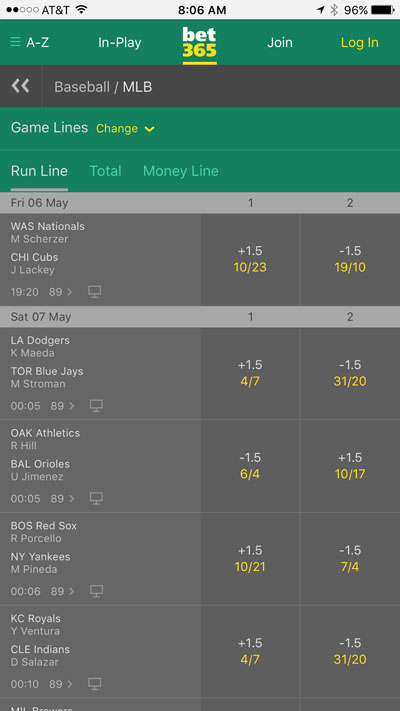Open the In-Play section
The height and width of the screenshot is (711, 400).
tap(120, 43)
